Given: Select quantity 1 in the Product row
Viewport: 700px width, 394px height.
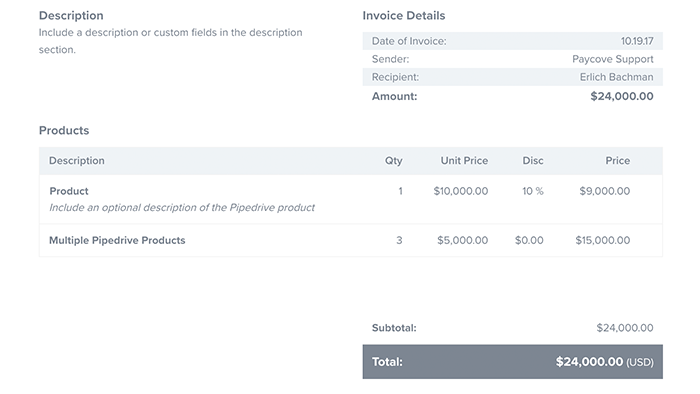Looking at the screenshot, I should (x=400, y=191).
